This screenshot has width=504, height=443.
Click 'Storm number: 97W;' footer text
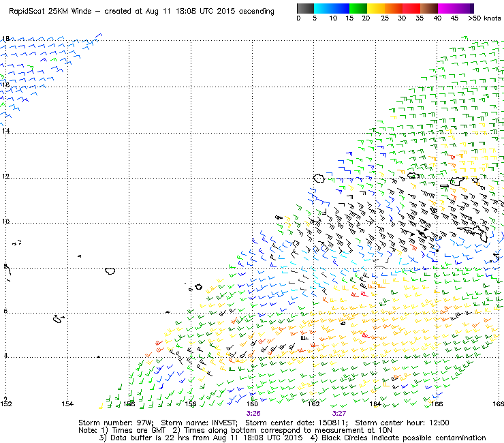[116, 423]
